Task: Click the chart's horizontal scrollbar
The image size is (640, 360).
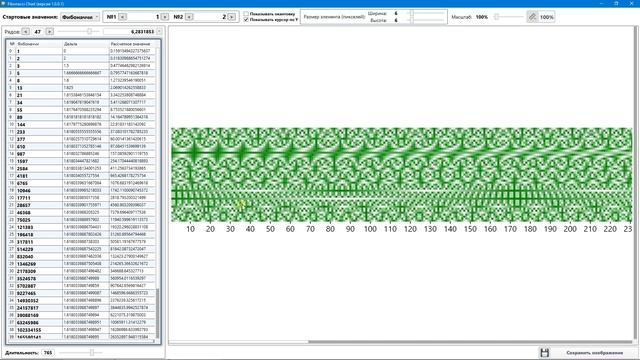Action: click(x=469, y=342)
